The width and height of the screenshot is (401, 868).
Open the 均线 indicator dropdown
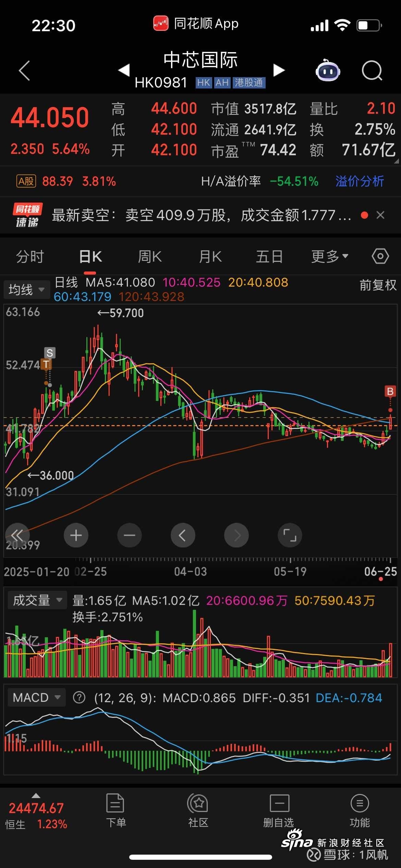pos(26,290)
